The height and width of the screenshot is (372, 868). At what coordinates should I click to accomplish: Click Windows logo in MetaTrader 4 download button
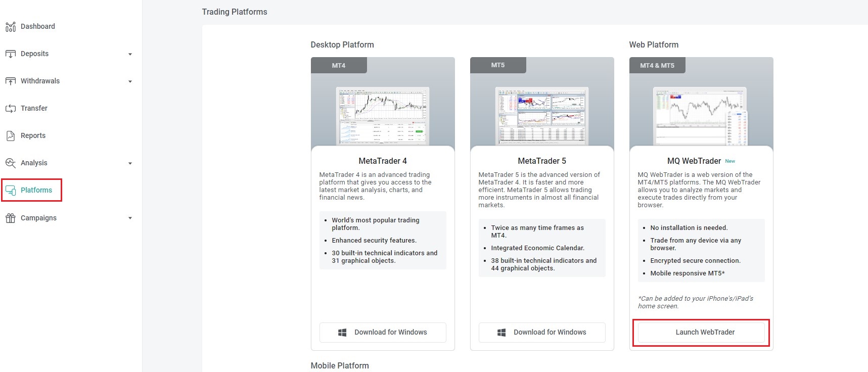tap(342, 333)
